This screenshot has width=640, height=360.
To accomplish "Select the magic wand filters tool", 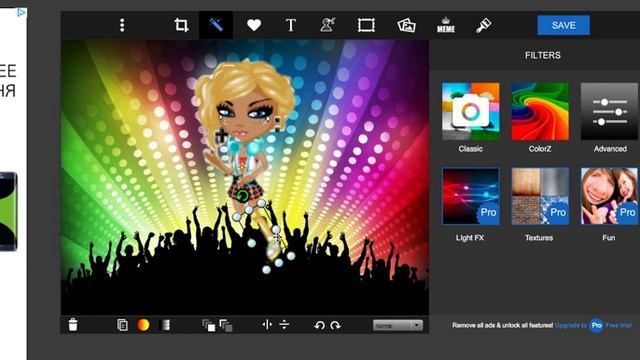I will [x=216, y=25].
